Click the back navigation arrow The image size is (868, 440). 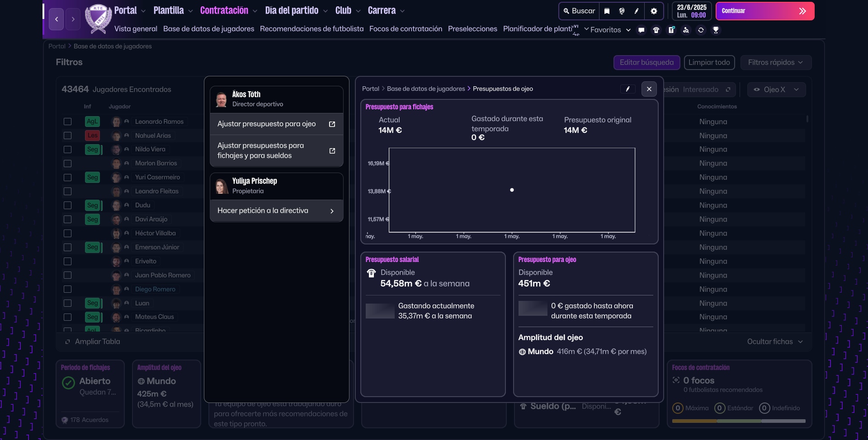(57, 19)
